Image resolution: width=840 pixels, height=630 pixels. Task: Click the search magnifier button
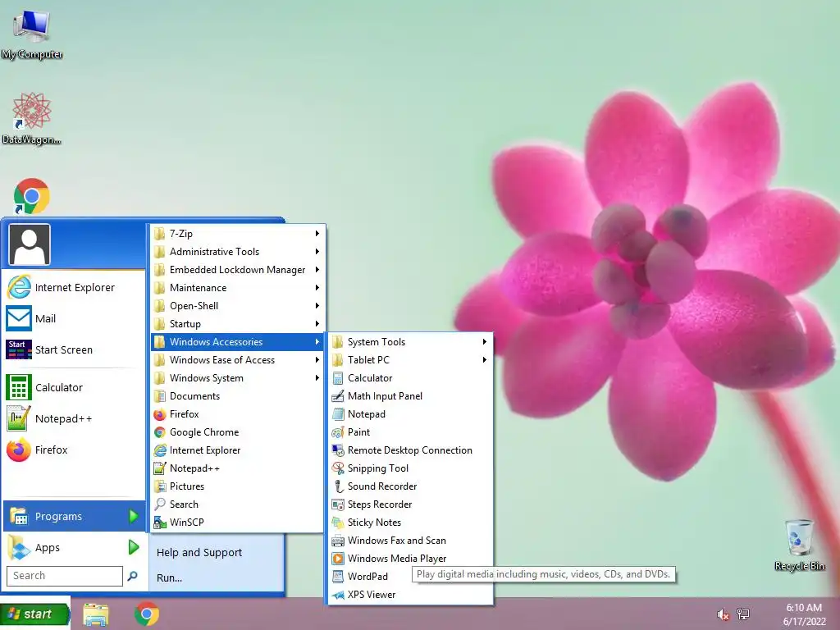pos(132,576)
